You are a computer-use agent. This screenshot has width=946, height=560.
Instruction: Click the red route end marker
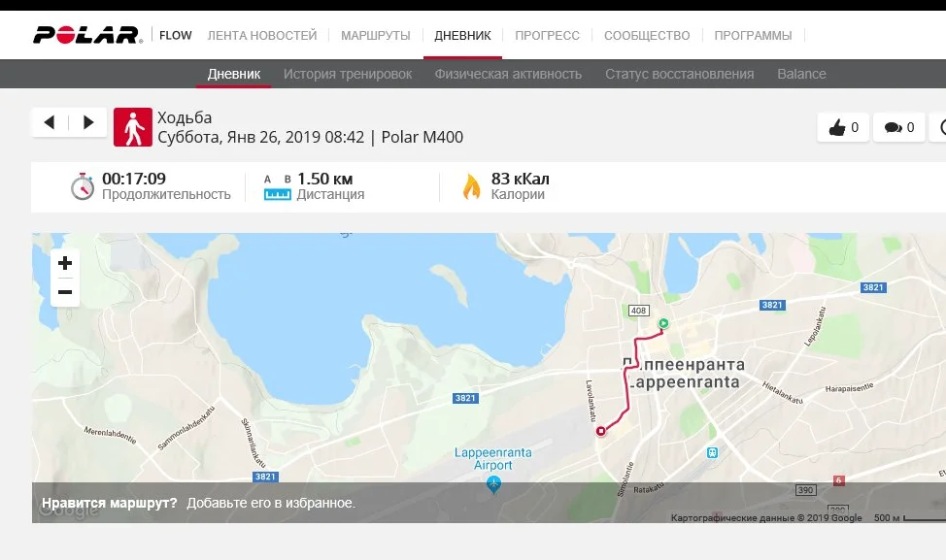coord(601,431)
